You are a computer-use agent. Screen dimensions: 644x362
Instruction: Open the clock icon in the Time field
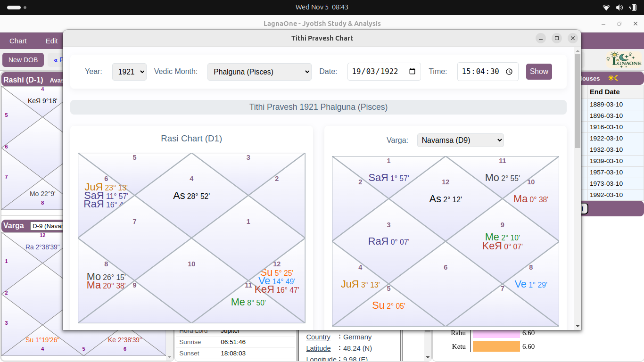tap(509, 71)
